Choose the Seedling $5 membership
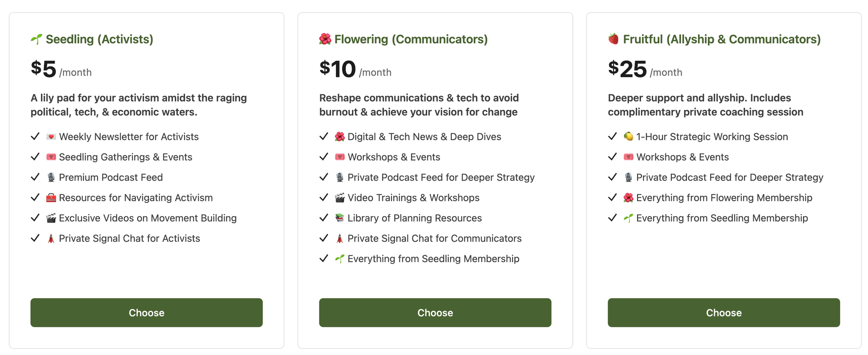868x355 pixels. (x=146, y=312)
